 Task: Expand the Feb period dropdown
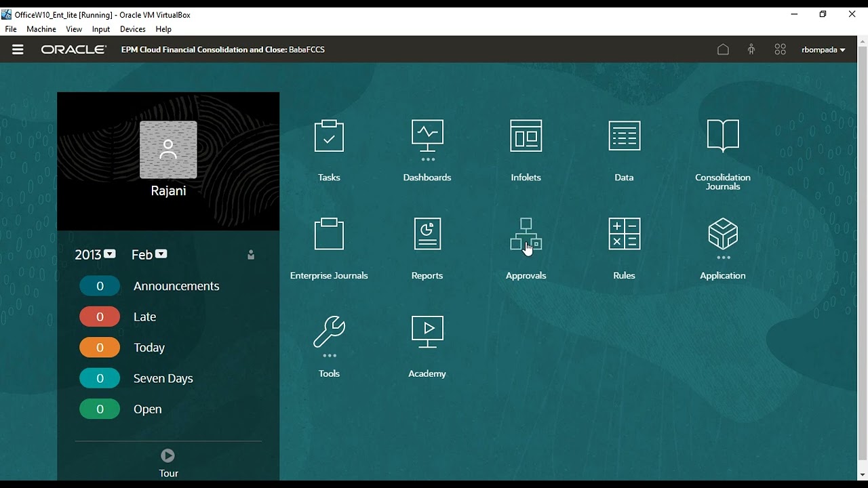point(161,254)
